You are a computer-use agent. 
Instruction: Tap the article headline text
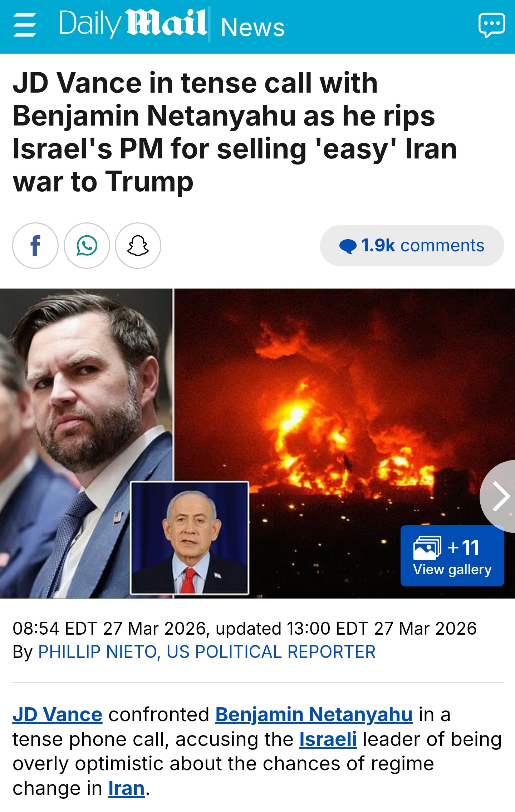pos(235,132)
